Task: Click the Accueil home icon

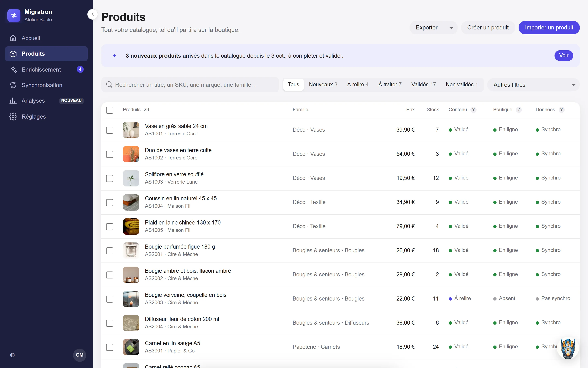Action: click(13, 38)
